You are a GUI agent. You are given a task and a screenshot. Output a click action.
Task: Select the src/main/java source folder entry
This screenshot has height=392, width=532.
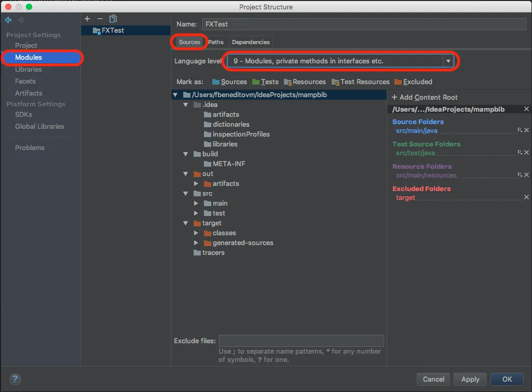416,131
